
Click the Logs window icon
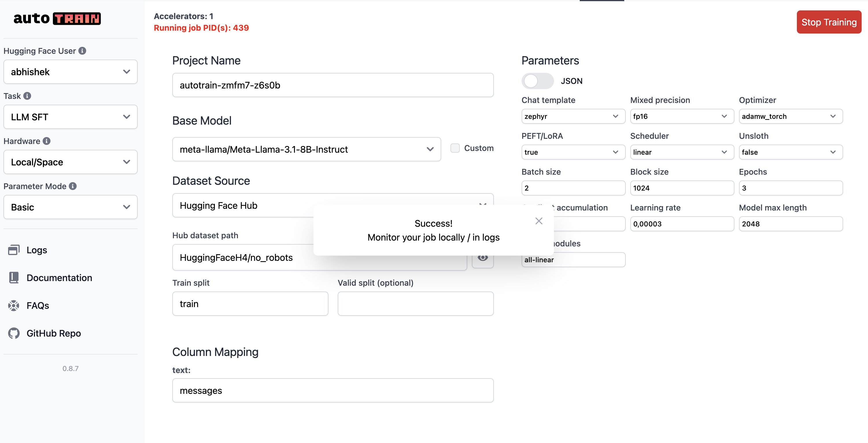point(14,250)
